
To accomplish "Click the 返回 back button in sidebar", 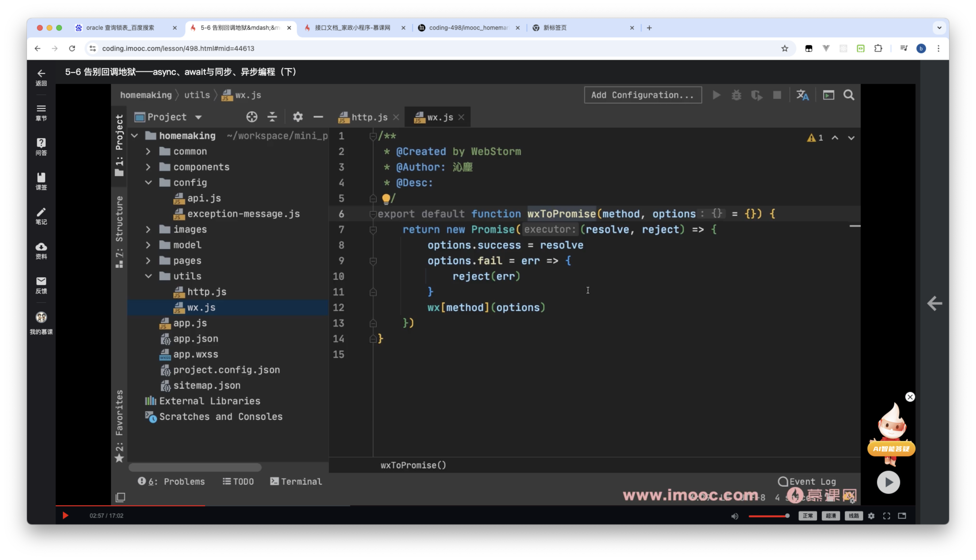I will click(x=41, y=77).
